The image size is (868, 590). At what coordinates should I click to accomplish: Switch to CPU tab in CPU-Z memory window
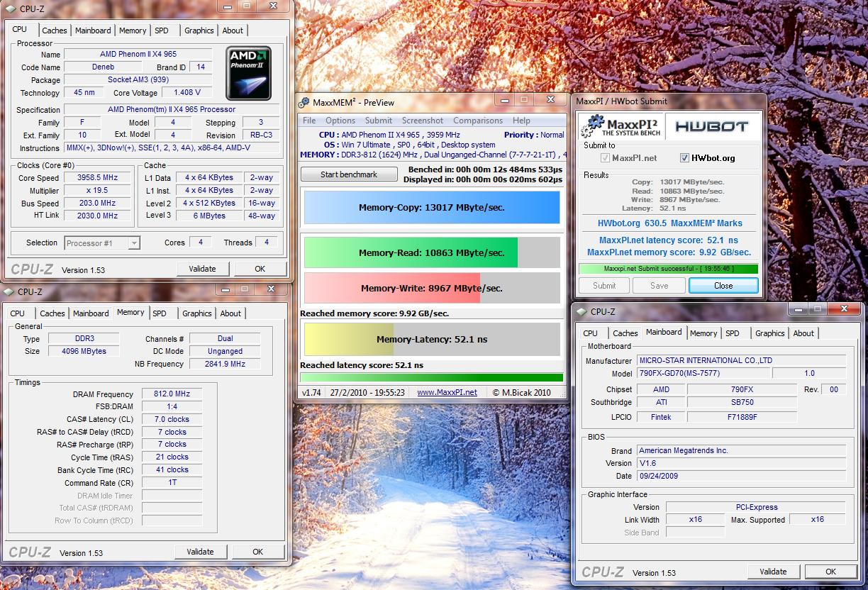tap(18, 313)
